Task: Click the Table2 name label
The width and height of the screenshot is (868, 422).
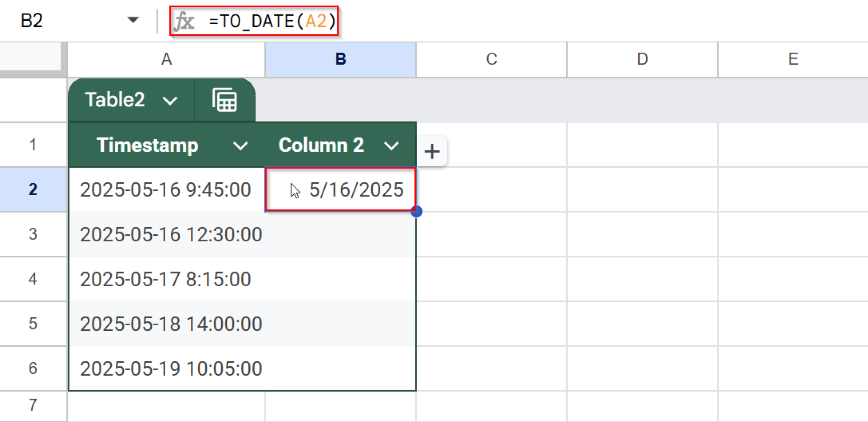Action: (x=114, y=100)
